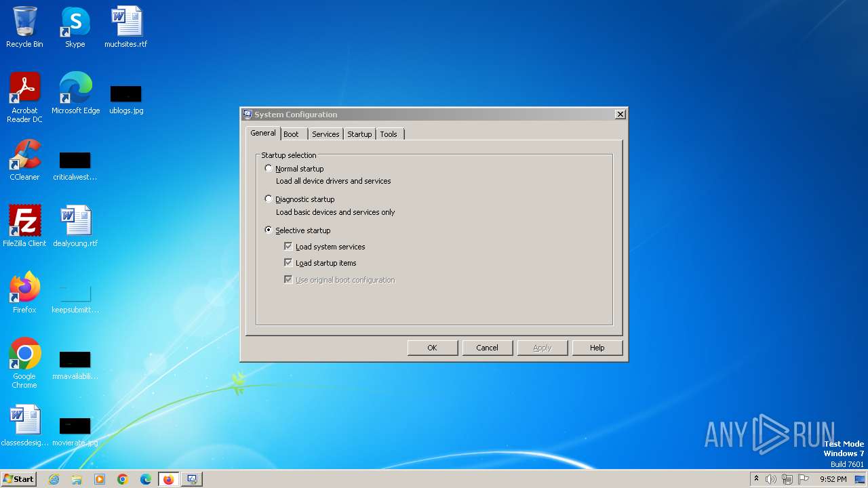Select the movierate.jpg file icon
The image size is (868, 488).
coord(75,431)
